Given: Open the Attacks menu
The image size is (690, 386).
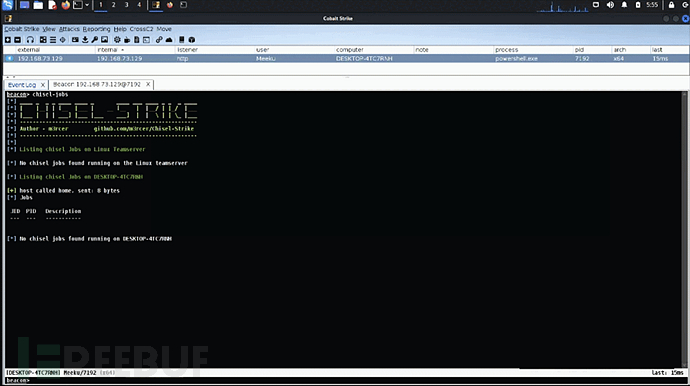Looking at the screenshot, I should click(x=69, y=29).
